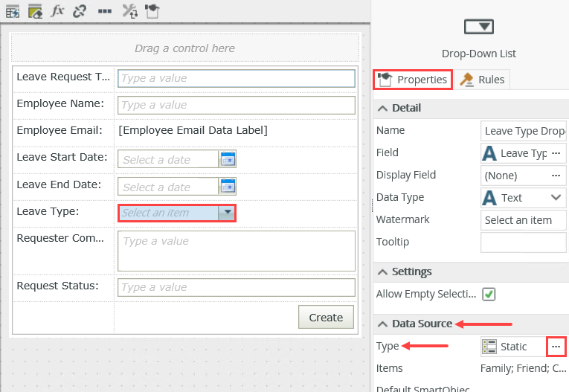
Task: Select the Employee Email Data Label
Action: 193,130
